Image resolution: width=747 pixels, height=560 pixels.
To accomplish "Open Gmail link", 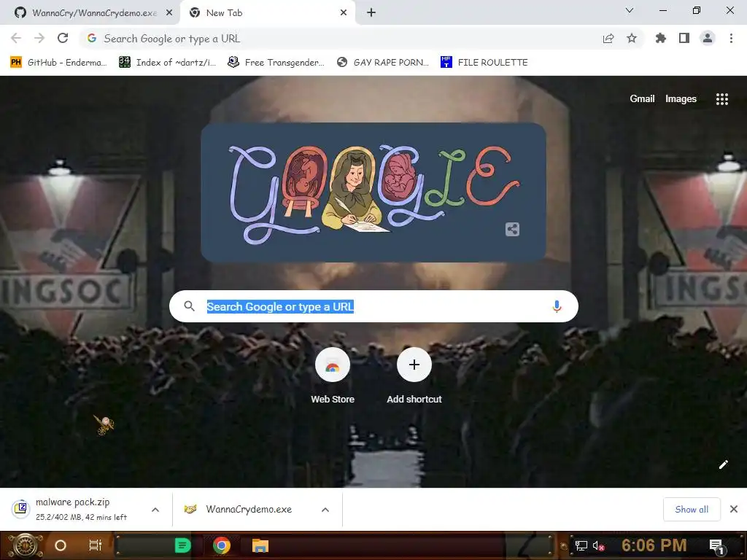I will 642,98.
